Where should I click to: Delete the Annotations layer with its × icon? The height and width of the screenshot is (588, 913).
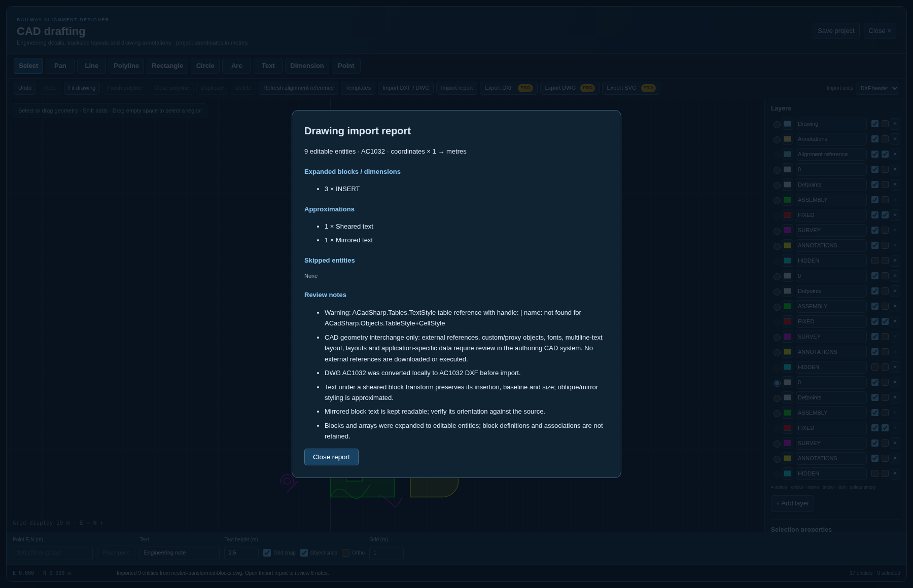[x=895, y=139]
